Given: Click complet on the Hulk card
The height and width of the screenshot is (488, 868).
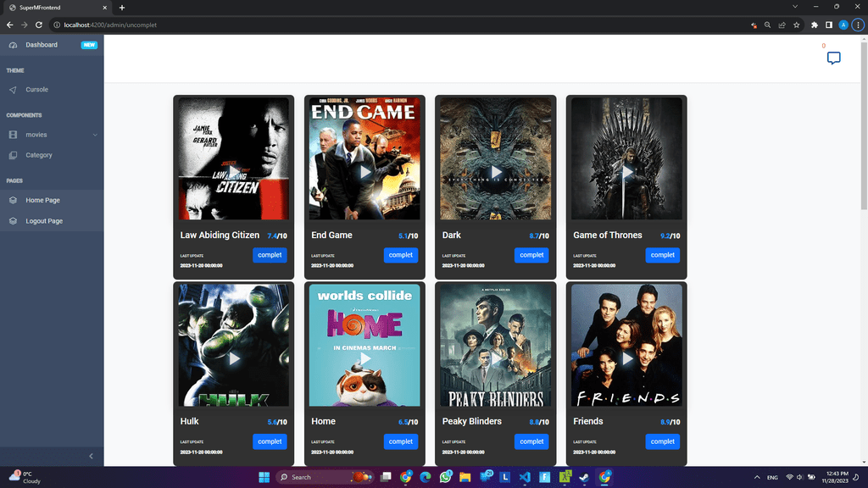Looking at the screenshot, I should (270, 441).
